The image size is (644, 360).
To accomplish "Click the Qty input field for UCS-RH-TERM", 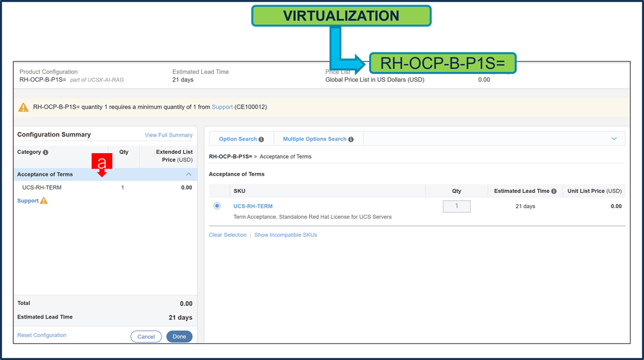I will pyautogui.click(x=456, y=206).
